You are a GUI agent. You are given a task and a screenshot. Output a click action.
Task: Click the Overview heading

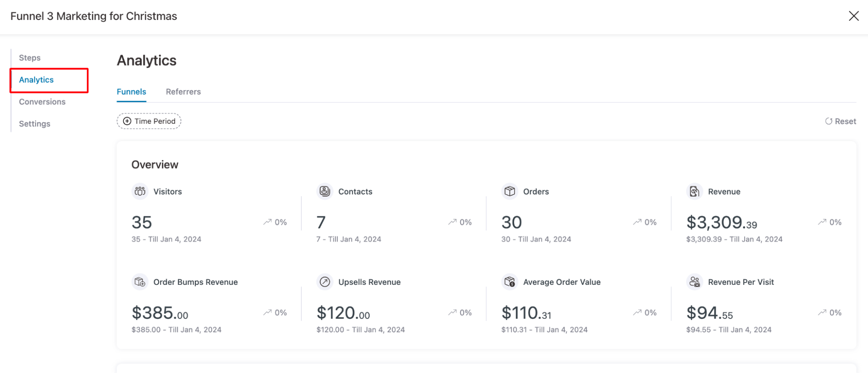click(x=155, y=165)
